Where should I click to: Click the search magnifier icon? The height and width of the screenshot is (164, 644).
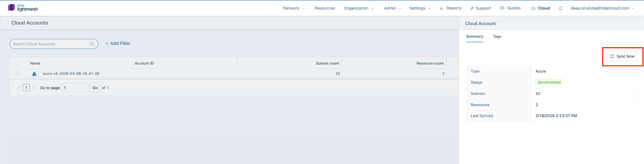tap(92, 44)
